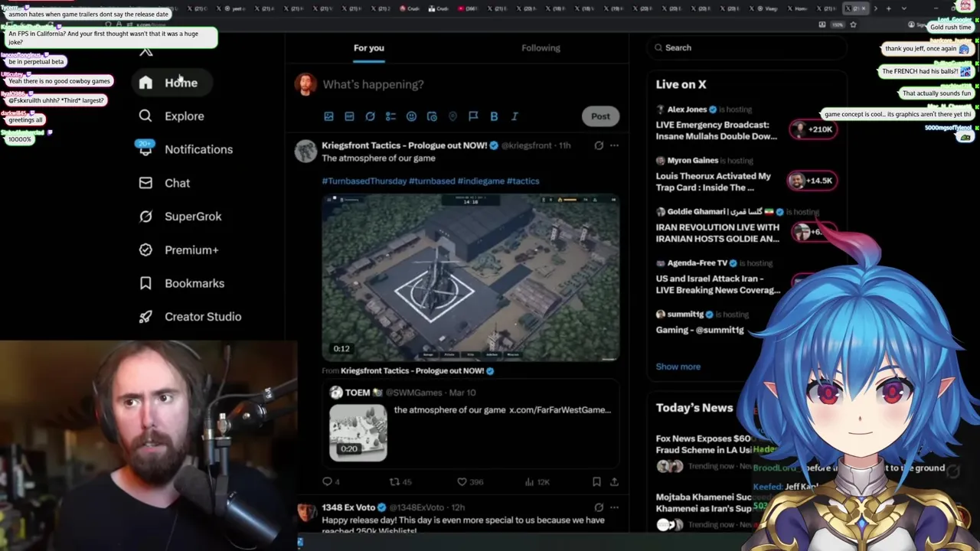This screenshot has width=980, height=551.
Task: Click the +14.5K listeners badge
Action: click(x=812, y=181)
